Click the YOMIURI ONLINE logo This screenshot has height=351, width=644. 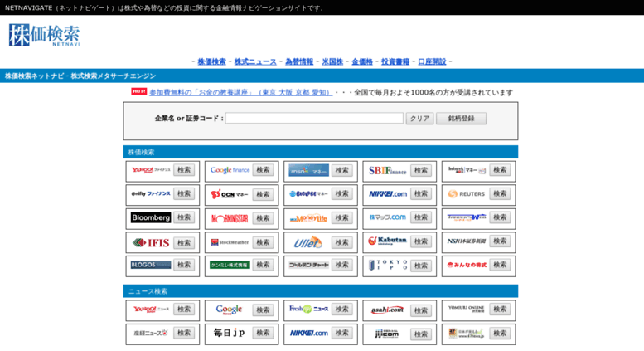pyautogui.click(x=467, y=309)
